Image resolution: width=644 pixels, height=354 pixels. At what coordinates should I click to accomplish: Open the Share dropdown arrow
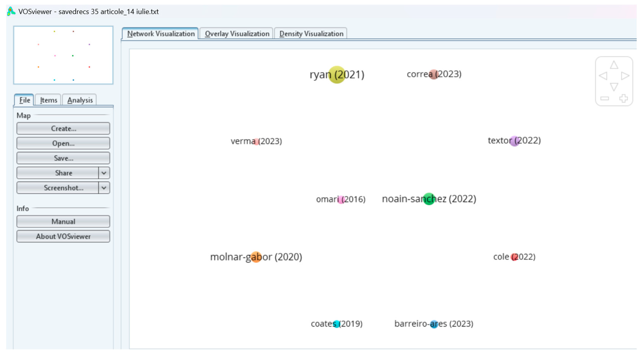coord(104,173)
